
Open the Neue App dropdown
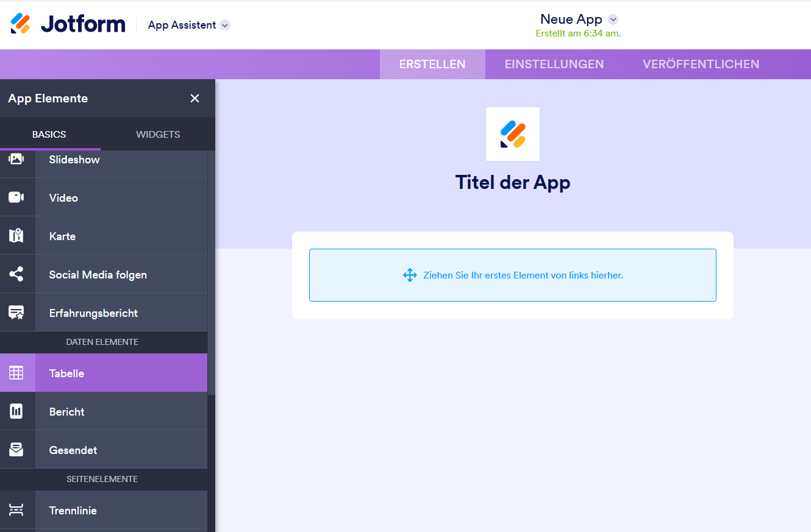pyautogui.click(x=577, y=19)
